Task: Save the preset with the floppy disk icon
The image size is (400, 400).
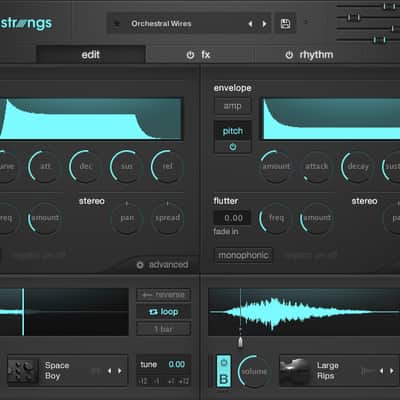Action: [285, 24]
